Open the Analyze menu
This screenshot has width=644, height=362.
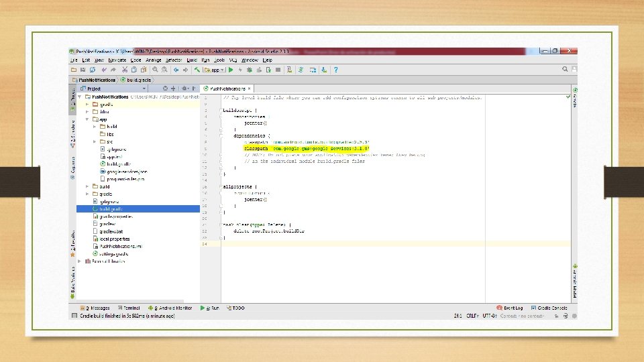(x=153, y=60)
